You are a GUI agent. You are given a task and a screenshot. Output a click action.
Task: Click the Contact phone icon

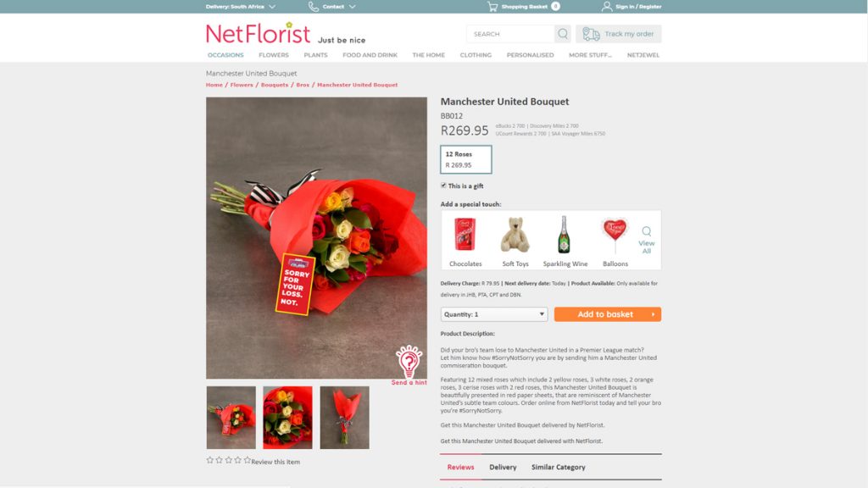tap(314, 7)
